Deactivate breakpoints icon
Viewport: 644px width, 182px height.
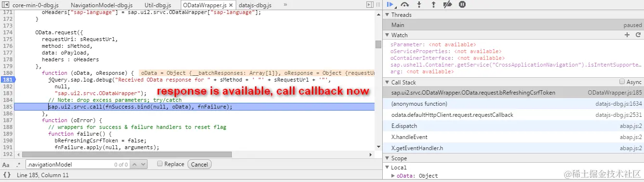447,4
